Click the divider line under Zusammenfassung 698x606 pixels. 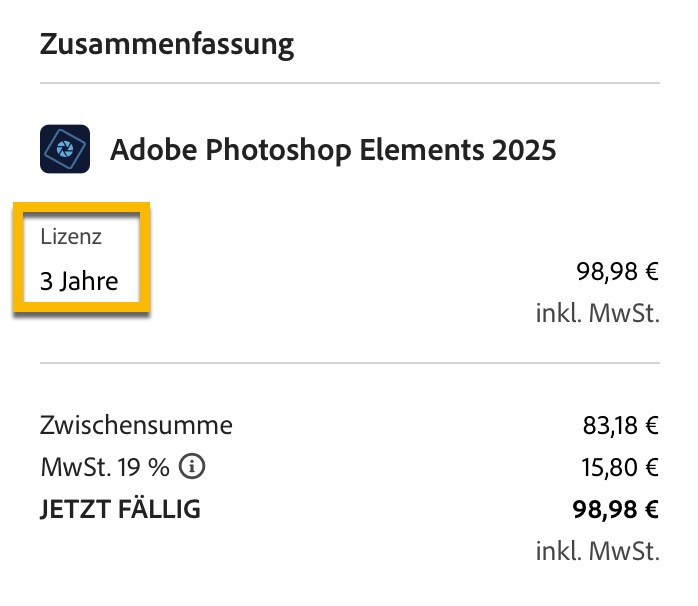[349, 83]
